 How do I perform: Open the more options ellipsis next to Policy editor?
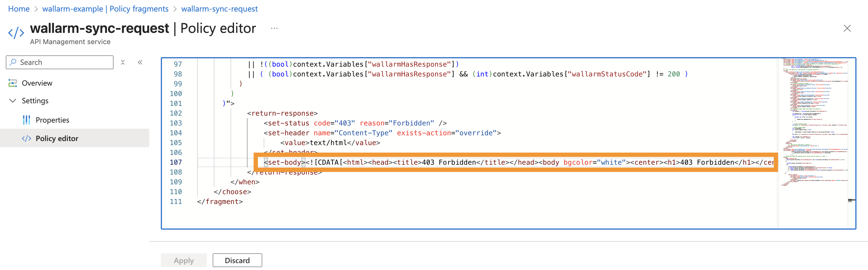click(274, 28)
